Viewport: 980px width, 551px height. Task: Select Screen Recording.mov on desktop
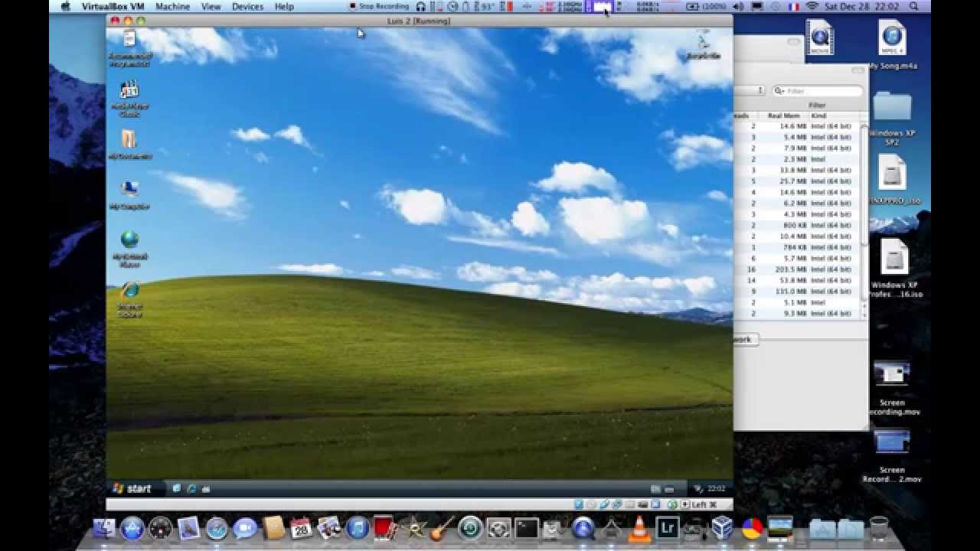pyautogui.click(x=892, y=388)
